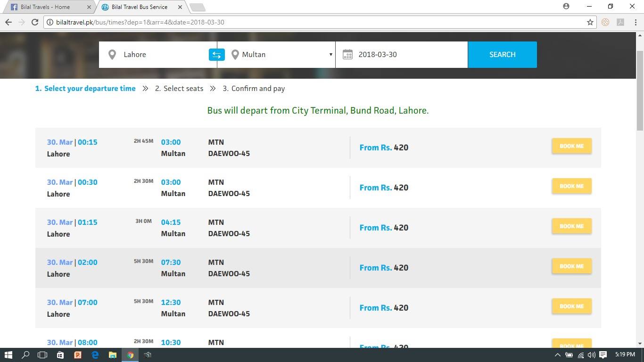
Task: Show hidden system tray icons
Action: click(x=557, y=355)
